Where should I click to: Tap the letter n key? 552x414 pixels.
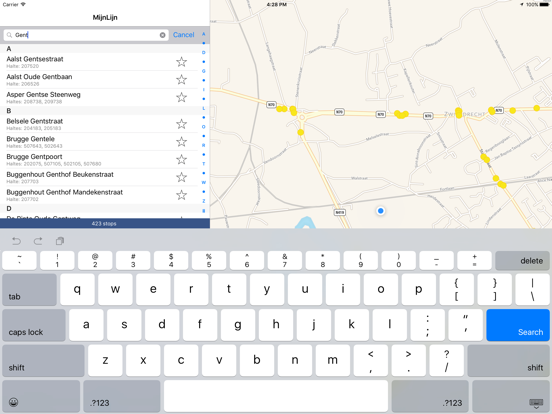pyautogui.click(x=295, y=360)
